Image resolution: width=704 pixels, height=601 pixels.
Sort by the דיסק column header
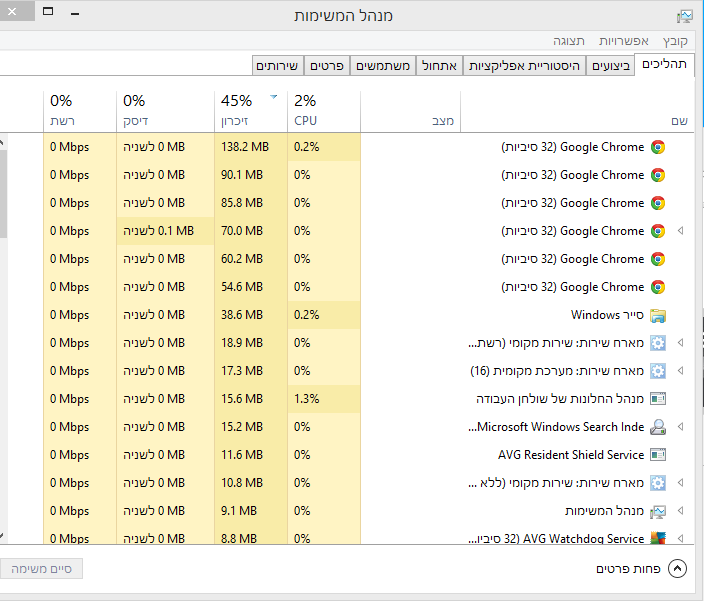click(x=165, y=111)
